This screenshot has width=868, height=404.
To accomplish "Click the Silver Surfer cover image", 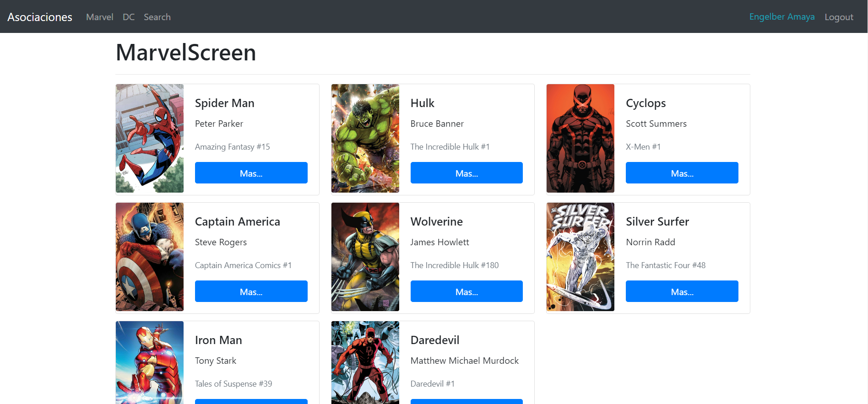I will click(580, 257).
